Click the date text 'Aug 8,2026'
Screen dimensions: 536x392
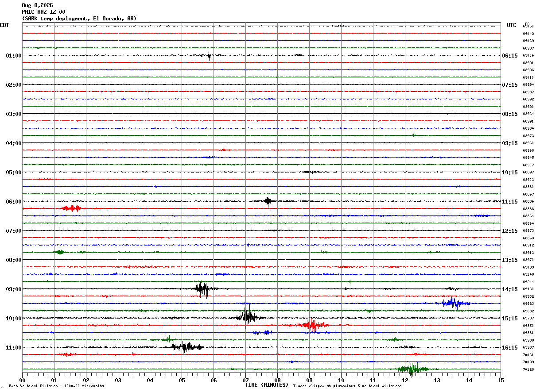(x=37, y=5)
